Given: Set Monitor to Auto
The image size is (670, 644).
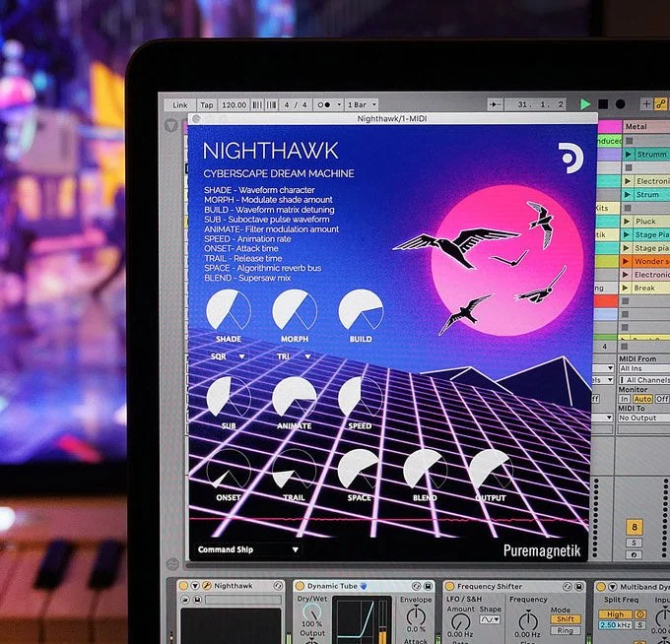Looking at the screenshot, I should point(642,399).
